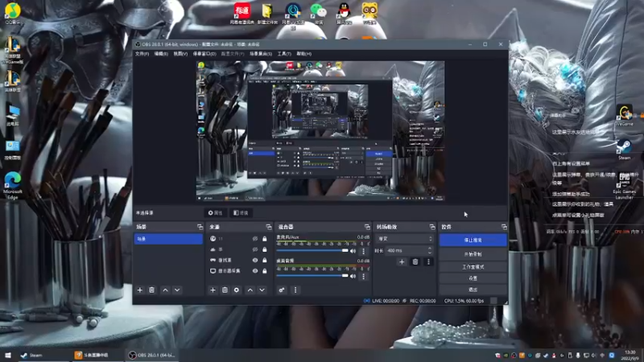
Task: Open the penguin QQ desktop icon
Action: coord(344,13)
